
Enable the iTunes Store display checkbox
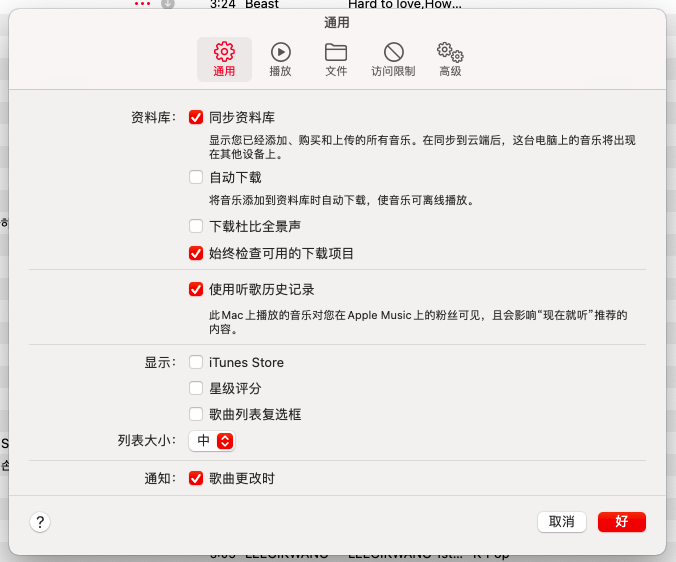[196, 362]
